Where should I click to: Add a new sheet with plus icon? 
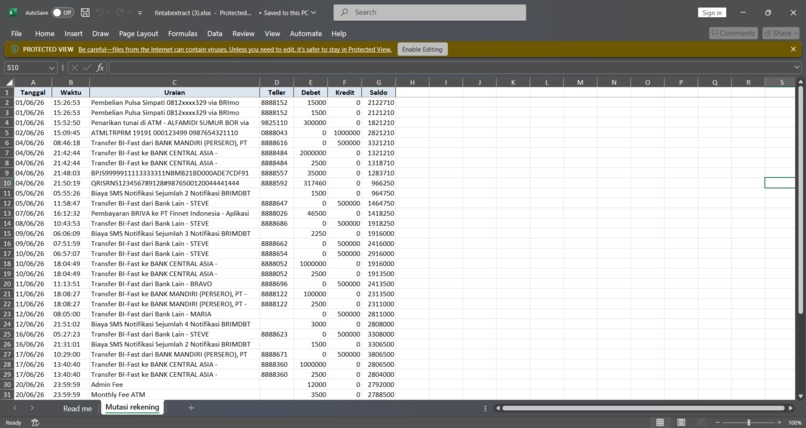pos(191,408)
